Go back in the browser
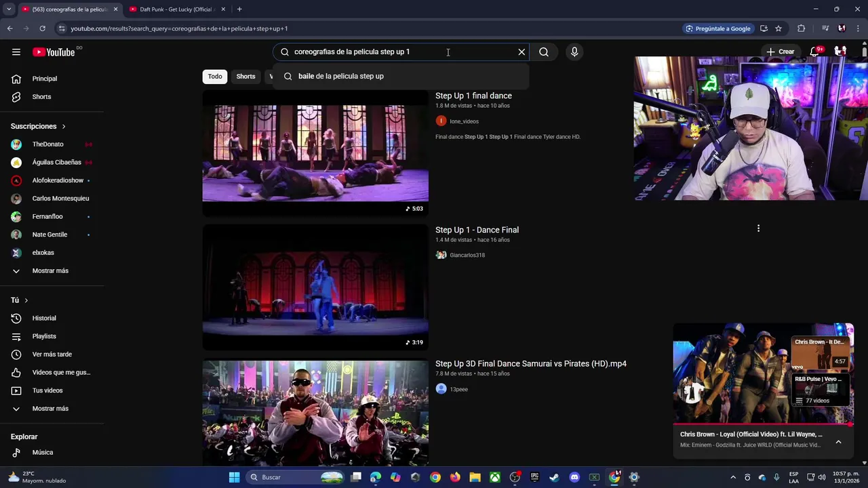Screen dimensions: 868x488 [9, 28]
